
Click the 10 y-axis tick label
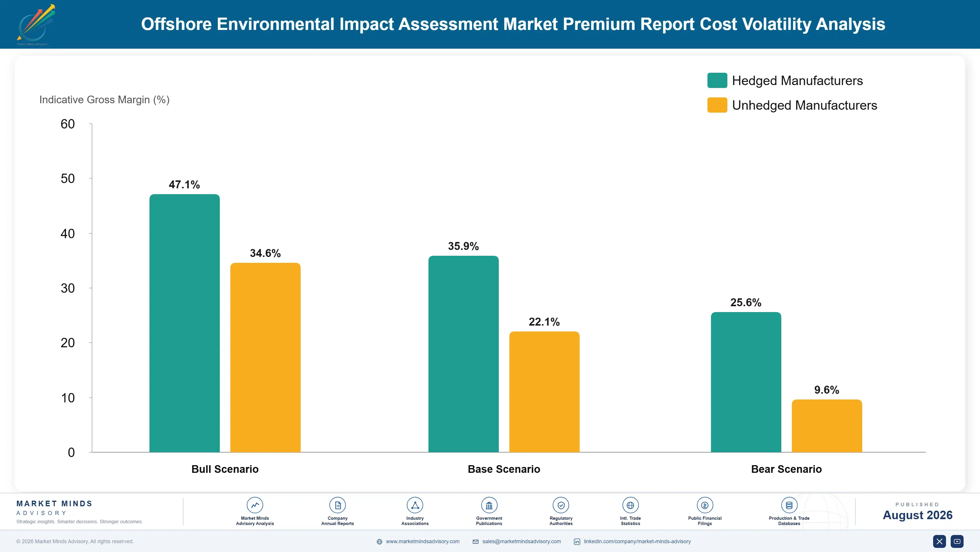click(x=68, y=398)
